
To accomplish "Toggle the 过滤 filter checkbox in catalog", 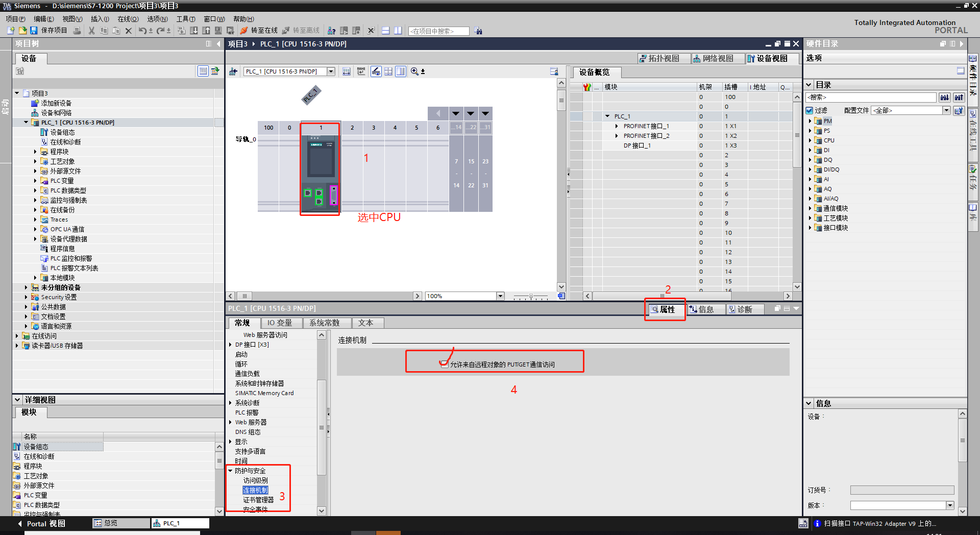I will click(x=810, y=110).
